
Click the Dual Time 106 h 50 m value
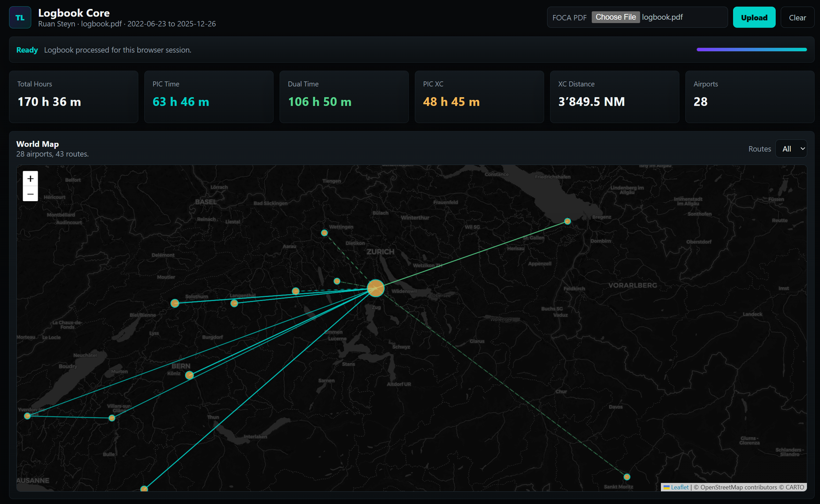320,102
